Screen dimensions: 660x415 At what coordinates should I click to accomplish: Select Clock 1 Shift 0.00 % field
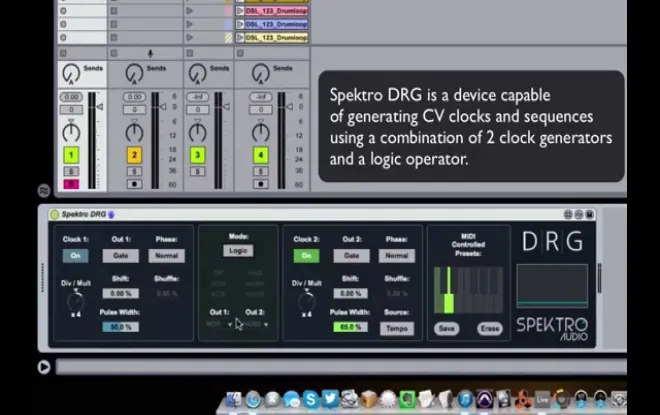pos(121,293)
